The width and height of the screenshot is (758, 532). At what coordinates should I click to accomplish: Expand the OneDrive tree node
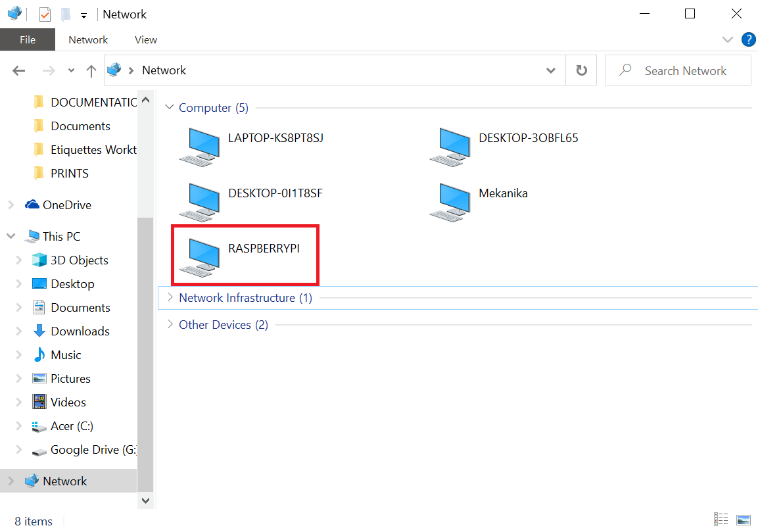[11, 205]
